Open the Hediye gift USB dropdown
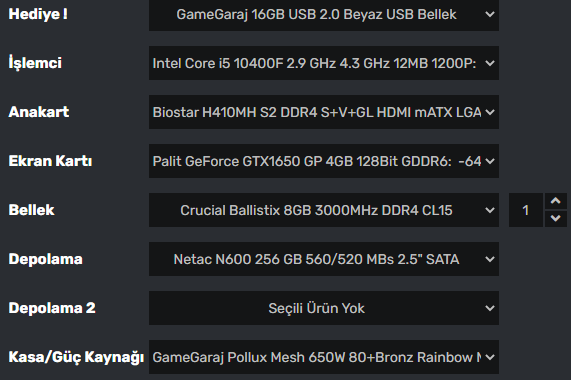The width and height of the screenshot is (571, 380). [x=324, y=15]
